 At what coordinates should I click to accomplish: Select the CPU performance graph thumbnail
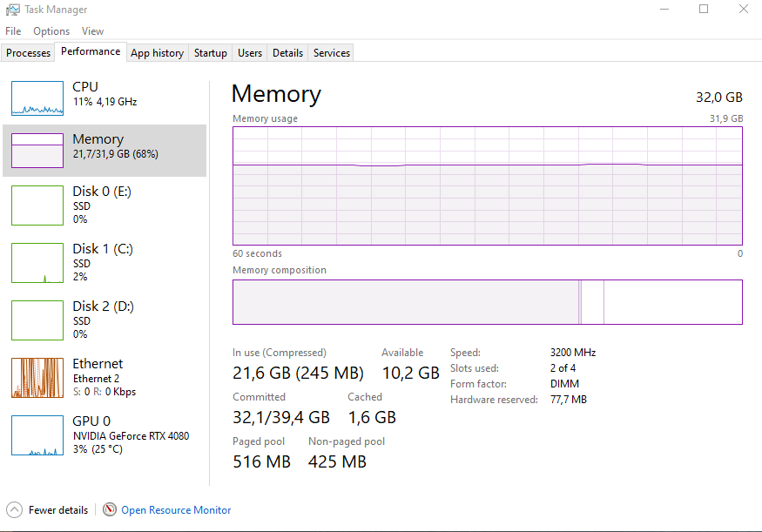coord(37,98)
